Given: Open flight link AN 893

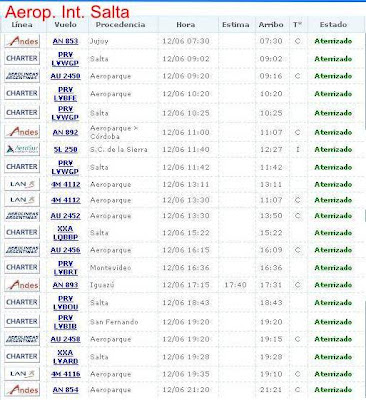Looking at the screenshot, I should click(x=65, y=285).
